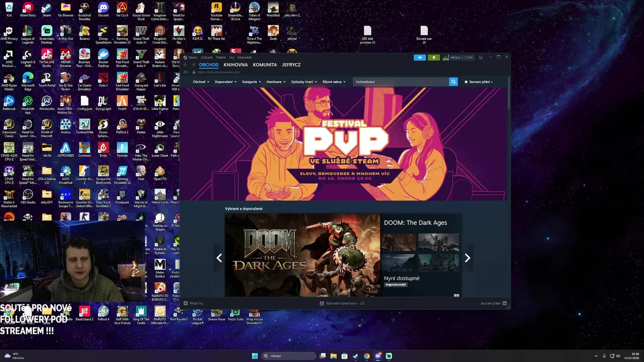Viewport: 644px width, 362px height.
Task: Open Chrome from the taskbar
Action: (367, 356)
